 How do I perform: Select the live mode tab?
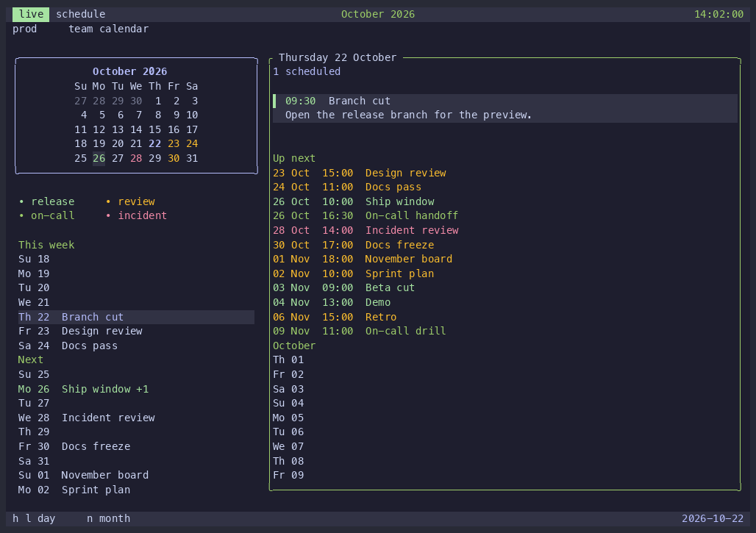[31, 15]
